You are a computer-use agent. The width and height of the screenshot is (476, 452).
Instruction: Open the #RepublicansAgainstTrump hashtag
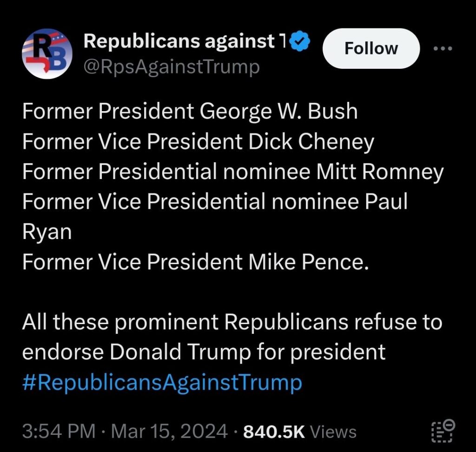coord(162,382)
